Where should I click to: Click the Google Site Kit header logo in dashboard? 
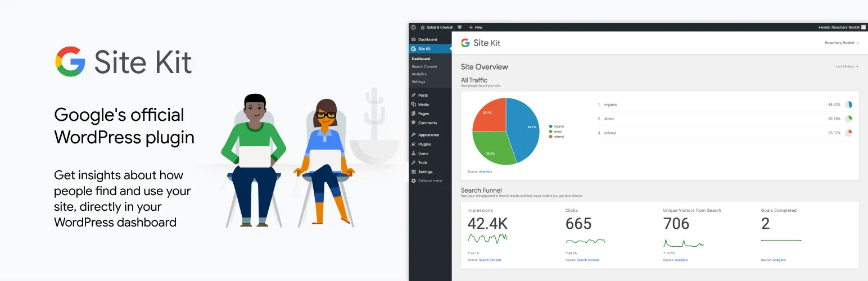[481, 43]
